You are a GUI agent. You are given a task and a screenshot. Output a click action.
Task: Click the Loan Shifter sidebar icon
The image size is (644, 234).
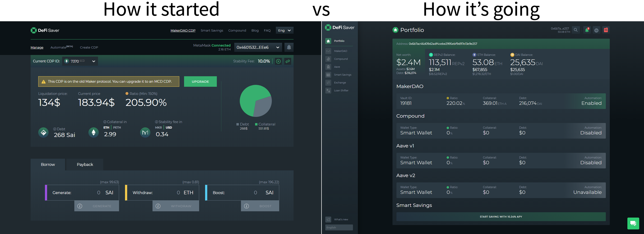coord(328,91)
